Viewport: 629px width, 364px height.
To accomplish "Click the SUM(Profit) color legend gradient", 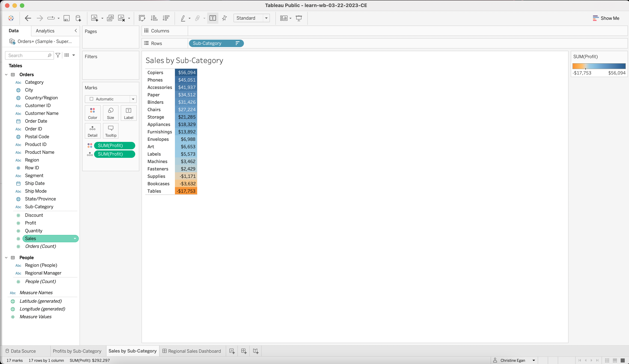I will 599,66.
